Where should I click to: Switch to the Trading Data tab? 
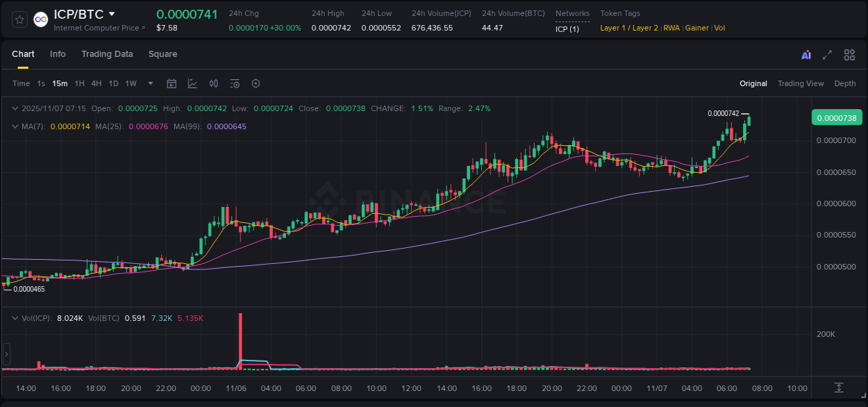click(107, 54)
